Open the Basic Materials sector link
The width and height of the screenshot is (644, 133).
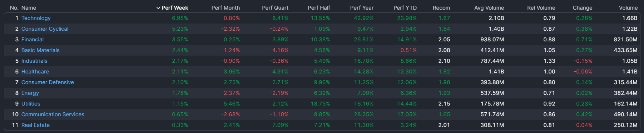click(x=40, y=50)
